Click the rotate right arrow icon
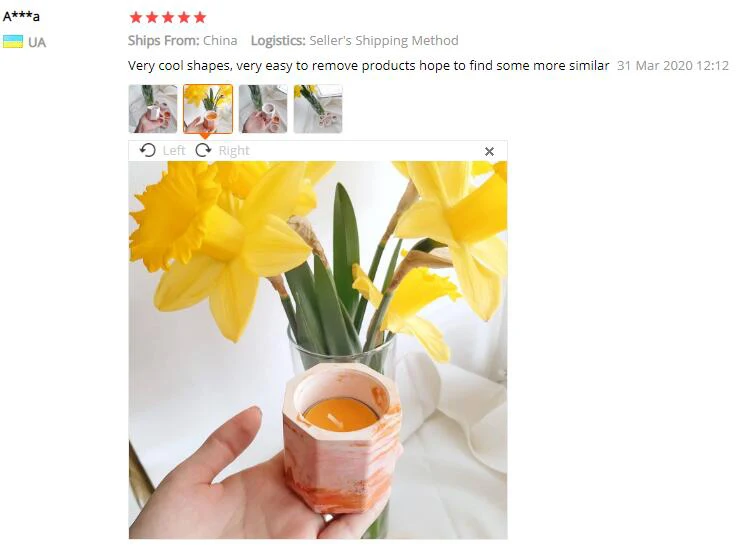 pos(204,151)
